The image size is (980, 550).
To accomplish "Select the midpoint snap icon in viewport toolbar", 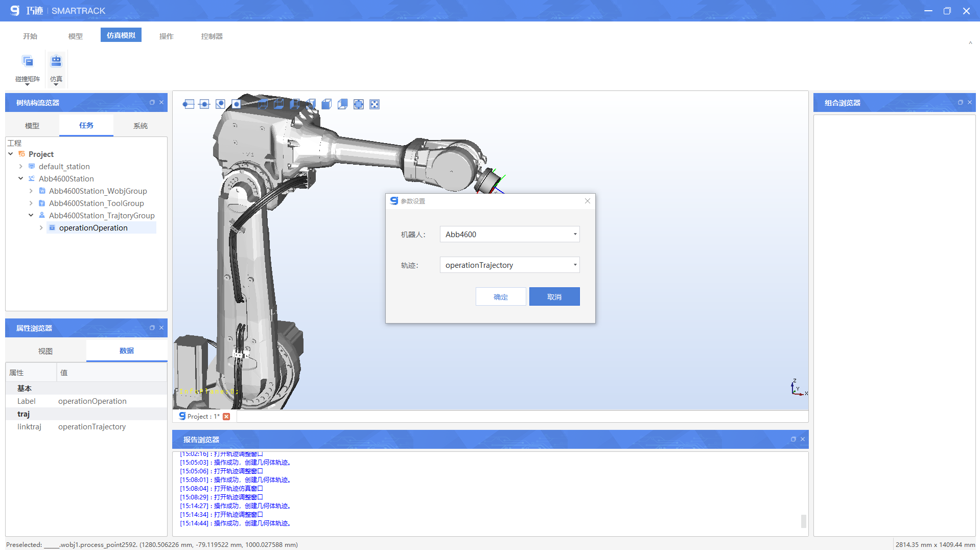I will (204, 104).
